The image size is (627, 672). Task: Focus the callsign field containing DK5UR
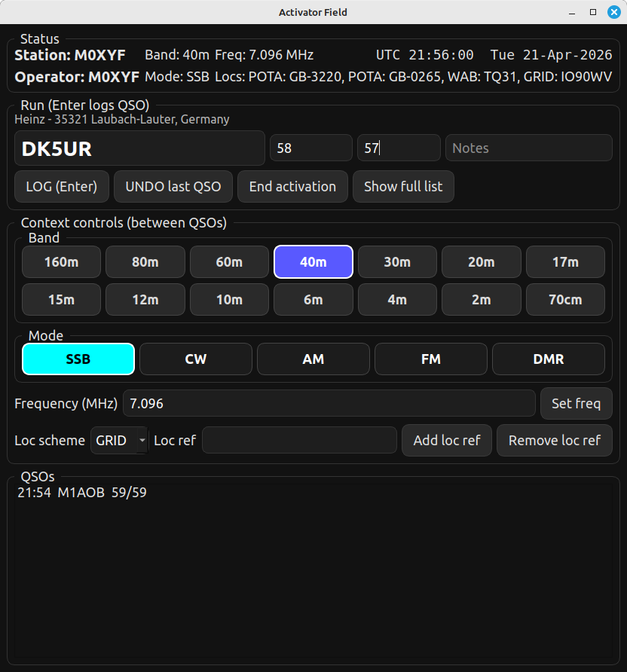pos(139,148)
